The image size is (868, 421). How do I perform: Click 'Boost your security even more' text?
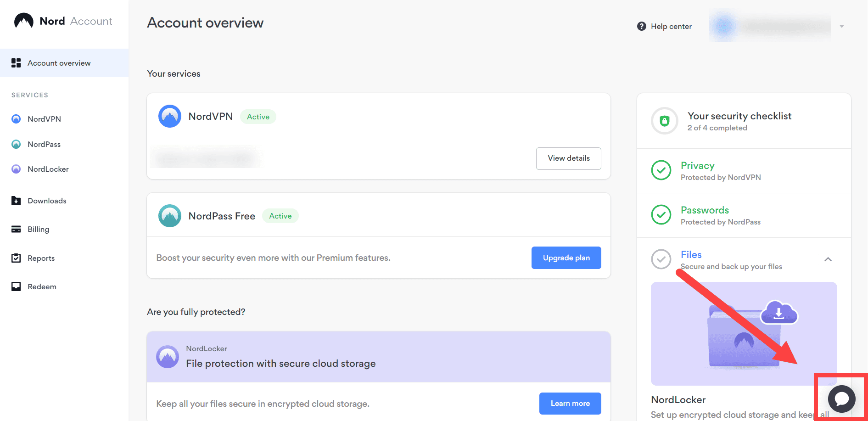tap(274, 258)
